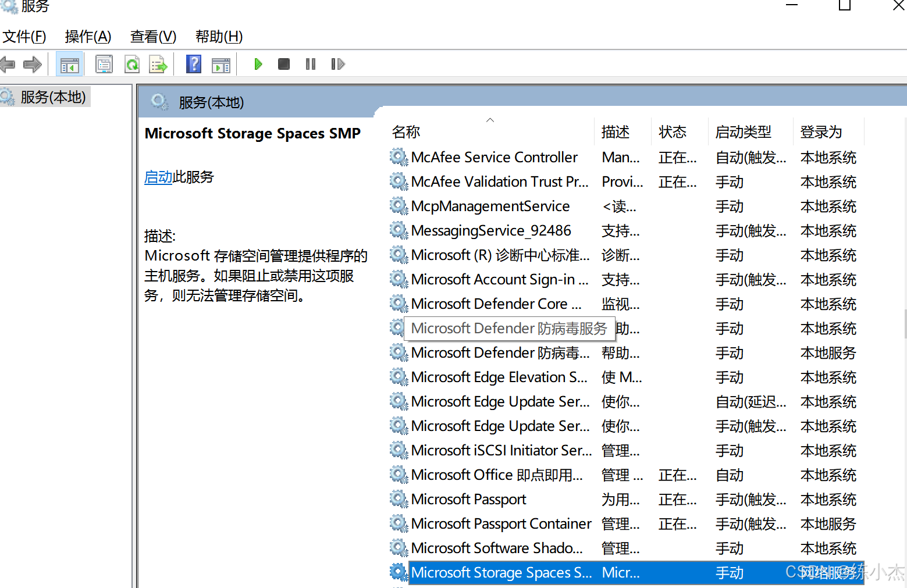
Task: Select the MessagingService_92486 service name
Action: [491, 231]
